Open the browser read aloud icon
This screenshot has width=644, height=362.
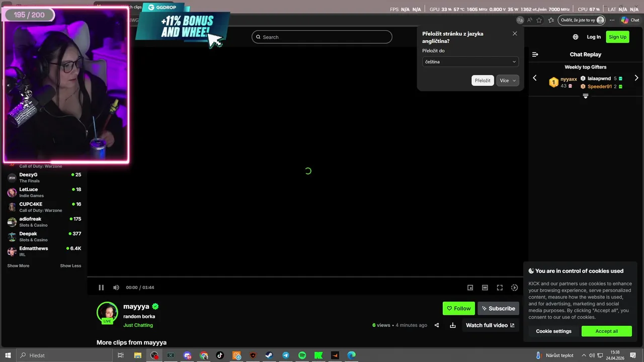click(529, 20)
